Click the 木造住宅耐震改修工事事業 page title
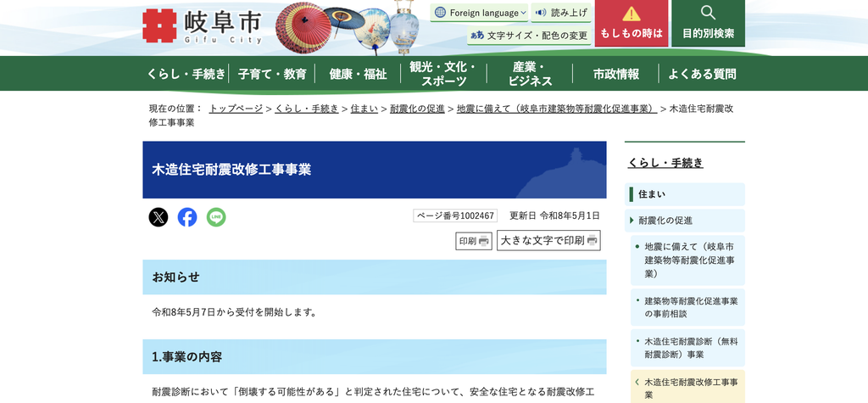The width and height of the screenshot is (868, 403). tap(231, 170)
